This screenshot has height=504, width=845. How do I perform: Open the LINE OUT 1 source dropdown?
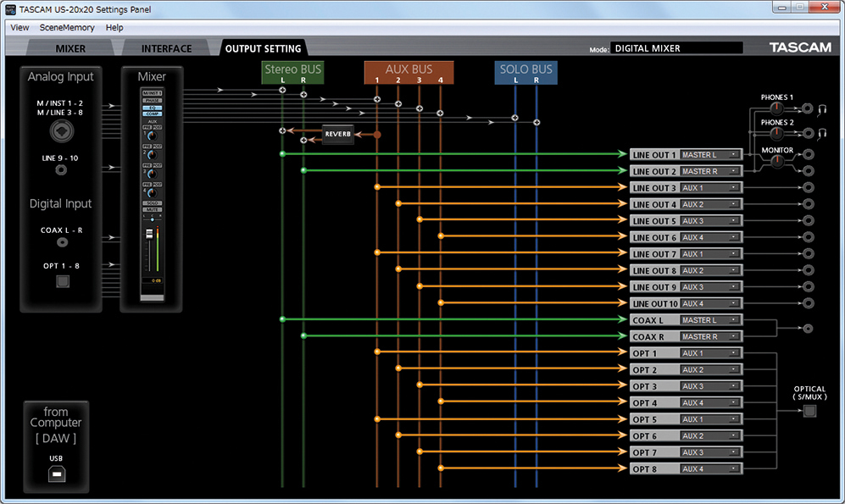[x=710, y=155]
